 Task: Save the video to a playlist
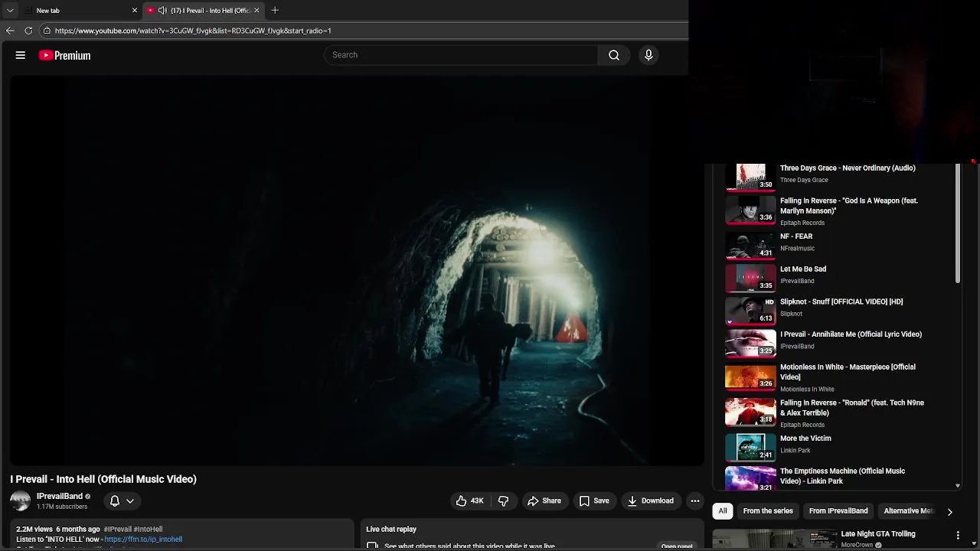pyautogui.click(x=594, y=500)
